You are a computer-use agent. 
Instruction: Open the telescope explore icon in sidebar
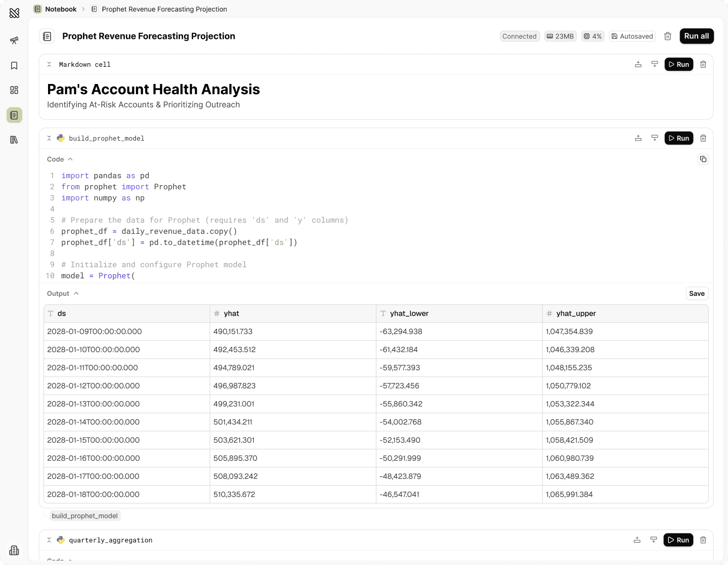point(14,40)
